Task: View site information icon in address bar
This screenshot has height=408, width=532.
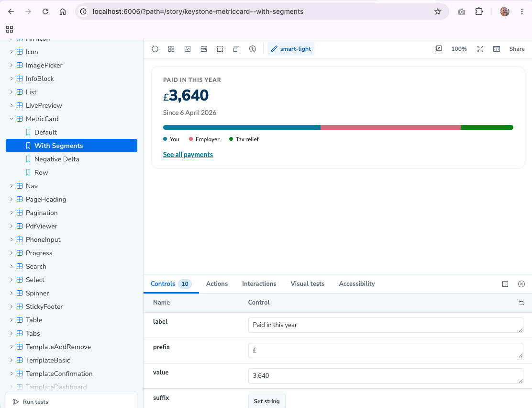Action: (x=83, y=11)
